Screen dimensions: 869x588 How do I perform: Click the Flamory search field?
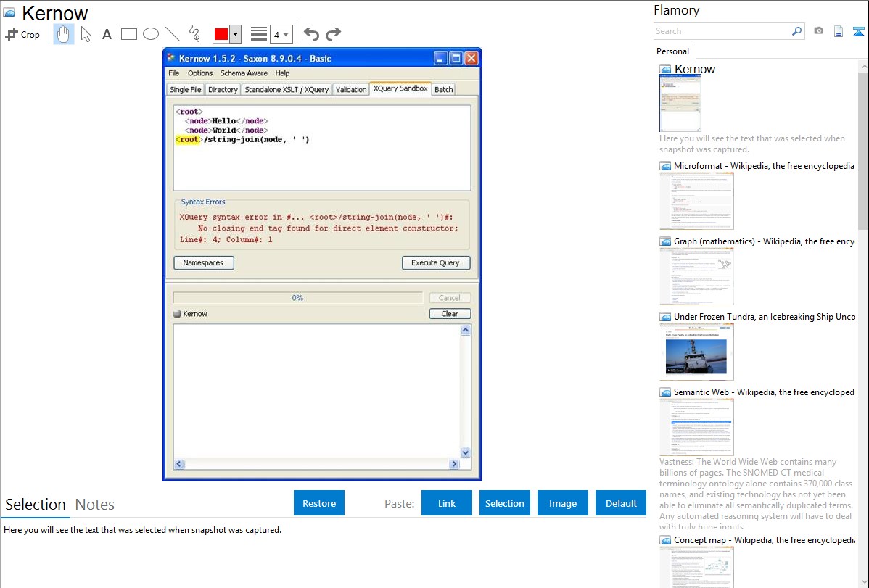click(722, 31)
